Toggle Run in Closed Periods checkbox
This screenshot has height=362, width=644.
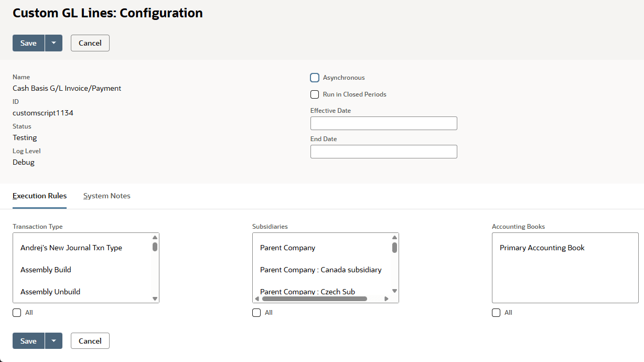[x=315, y=94]
